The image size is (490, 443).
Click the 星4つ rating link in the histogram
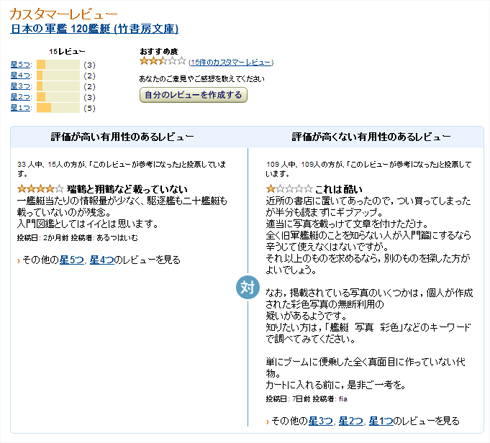pos(21,75)
